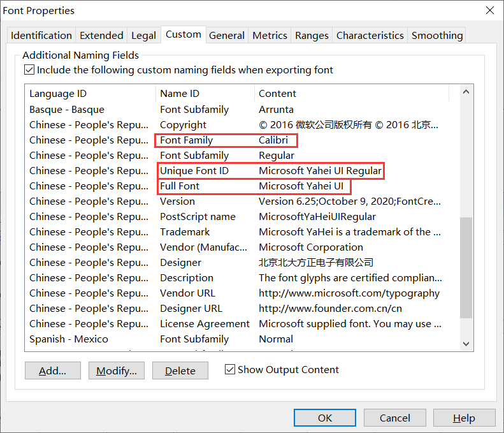Open Help for Font Properties
504x433 pixels.
(x=464, y=418)
